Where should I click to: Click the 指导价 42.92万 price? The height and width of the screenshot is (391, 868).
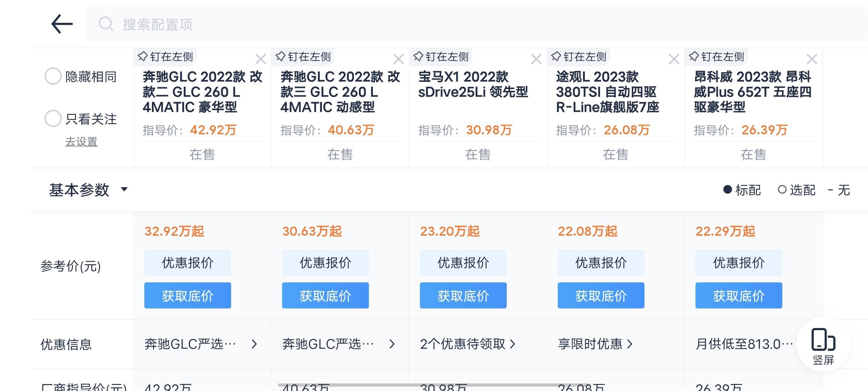pyautogui.click(x=213, y=130)
